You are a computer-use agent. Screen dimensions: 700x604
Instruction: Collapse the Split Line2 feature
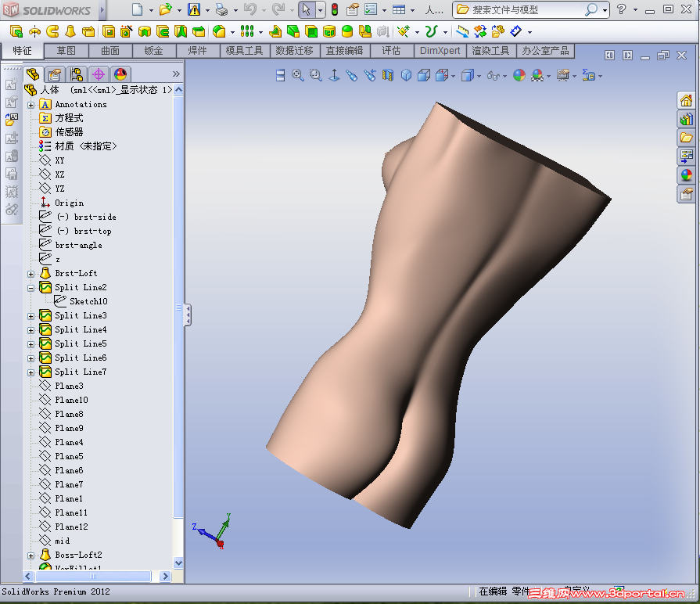click(x=30, y=287)
